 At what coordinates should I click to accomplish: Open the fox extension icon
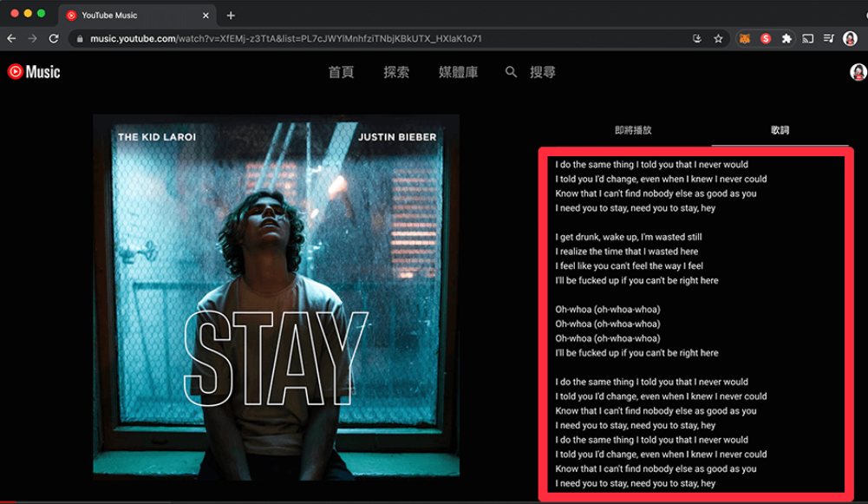(x=745, y=38)
